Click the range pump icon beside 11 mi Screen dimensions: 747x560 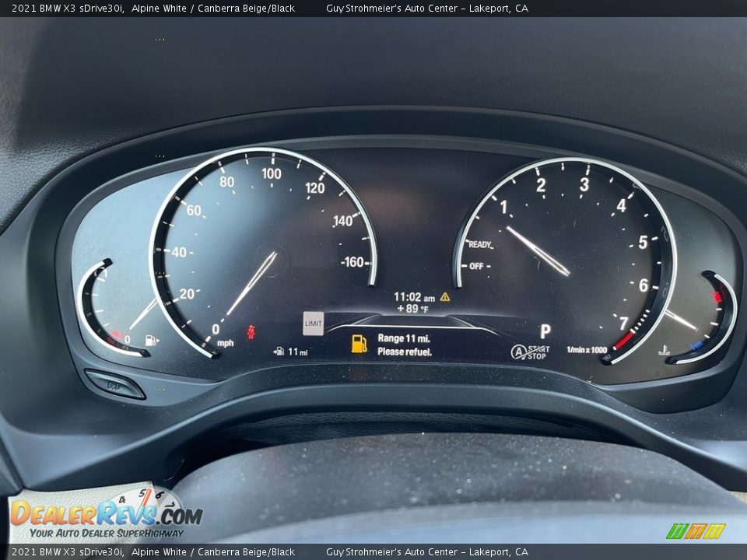pos(279,352)
